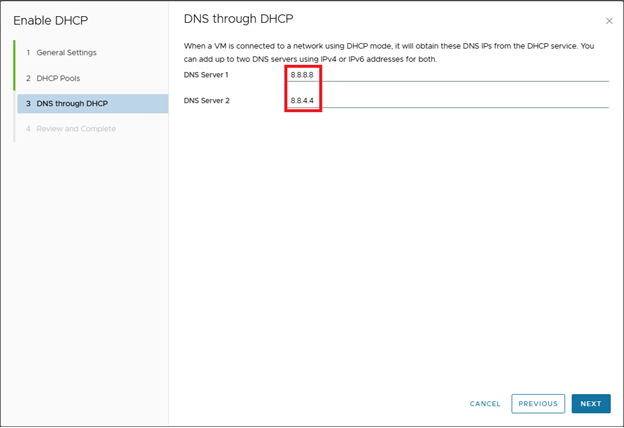Click gray marker beside Review and Complete
624x428 pixels.
pyautogui.click(x=14, y=129)
